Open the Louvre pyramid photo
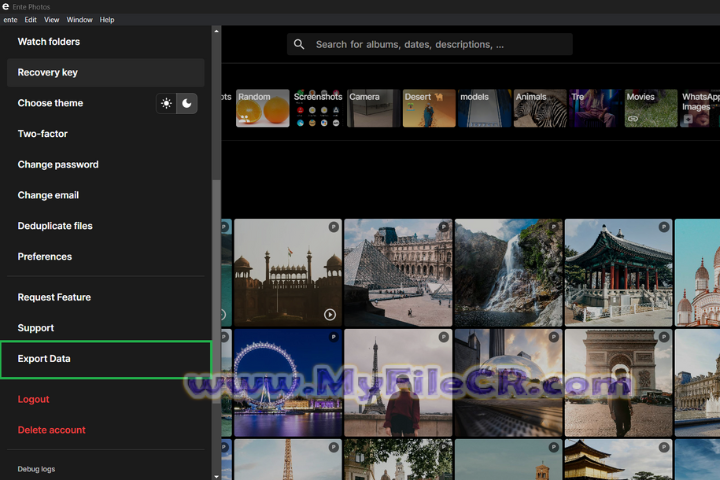Screen dimensions: 720x480 coord(398,273)
